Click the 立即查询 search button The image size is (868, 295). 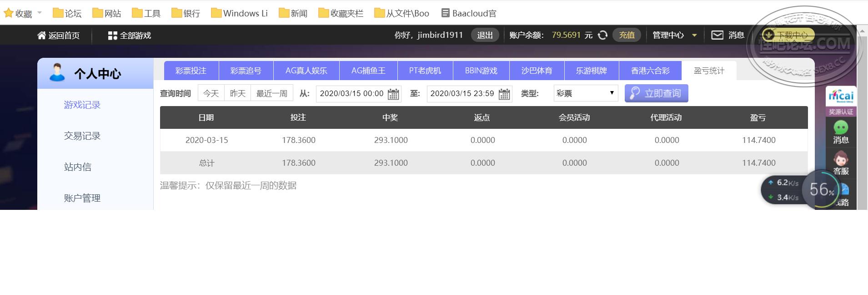tap(656, 93)
